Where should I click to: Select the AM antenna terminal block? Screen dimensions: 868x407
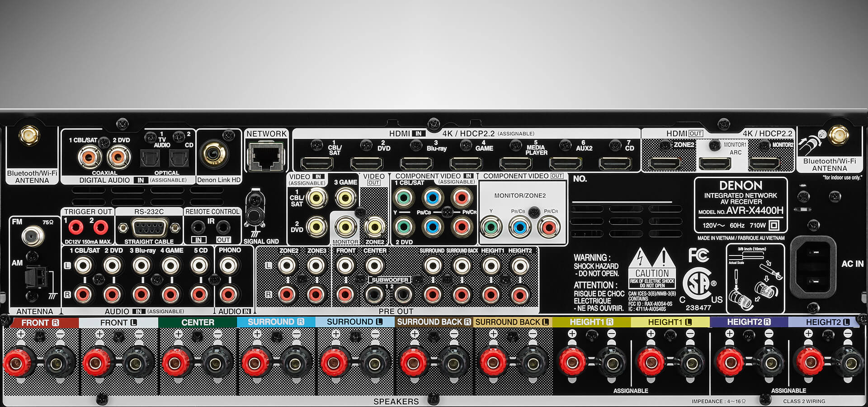(x=36, y=277)
